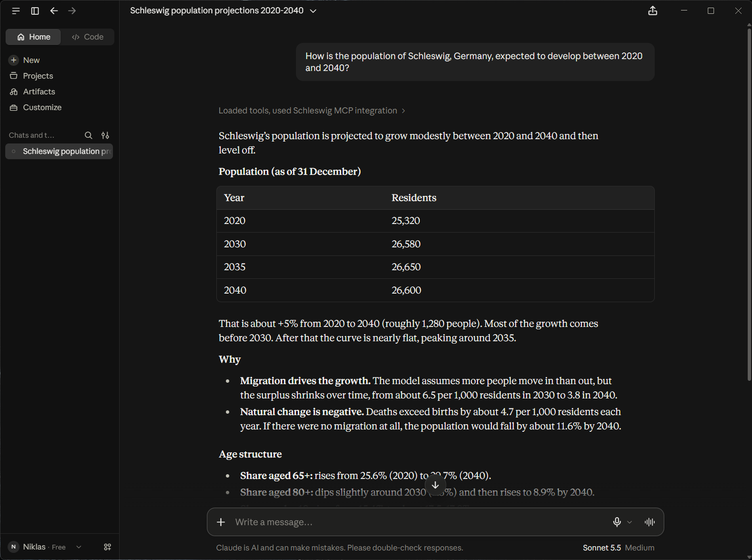Open the microphone options chevron

click(x=630, y=522)
